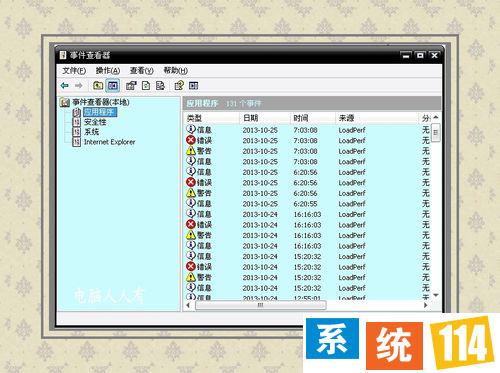500x373 pixels.
Task: Open the 文件(F) menu
Action: pyautogui.click(x=74, y=71)
